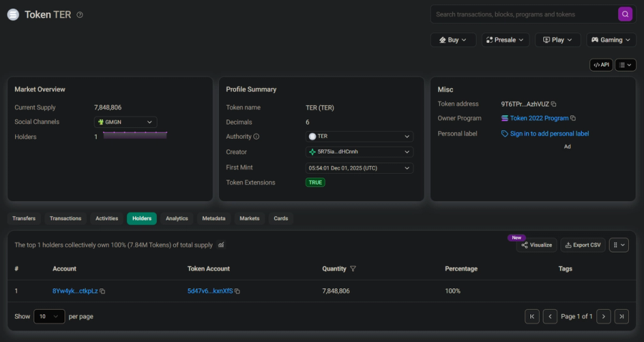Click the Percentage column header
This screenshot has width=644, height=342.
click(461, 269)
